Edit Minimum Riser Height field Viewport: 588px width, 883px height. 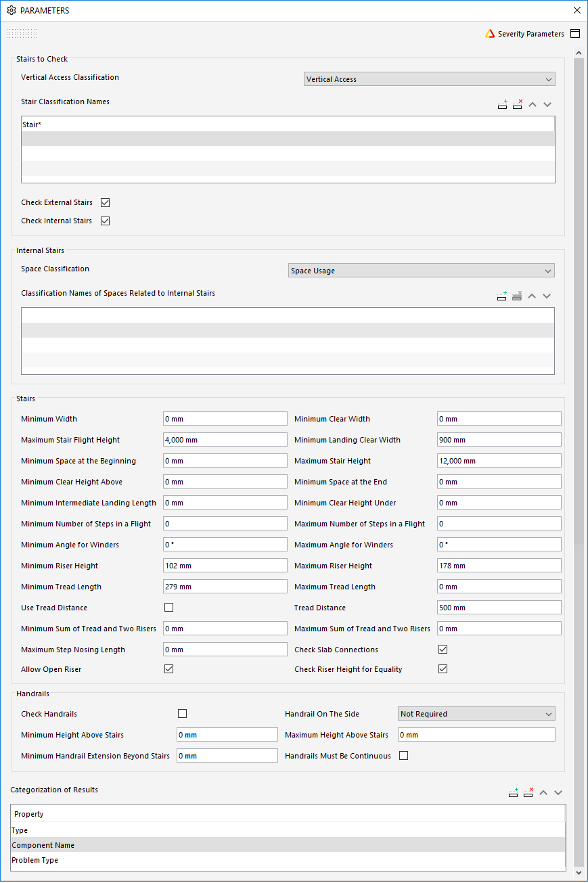[225, 566]
